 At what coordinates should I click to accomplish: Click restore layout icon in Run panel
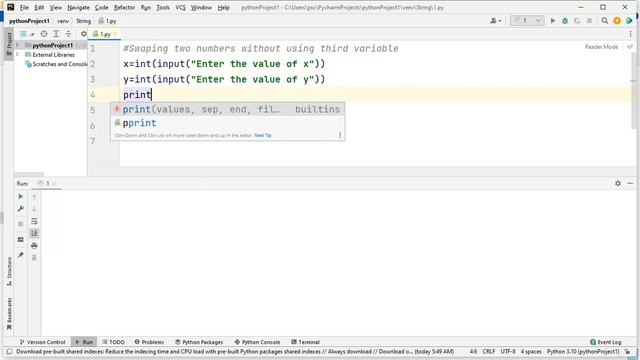click(20, 240)
